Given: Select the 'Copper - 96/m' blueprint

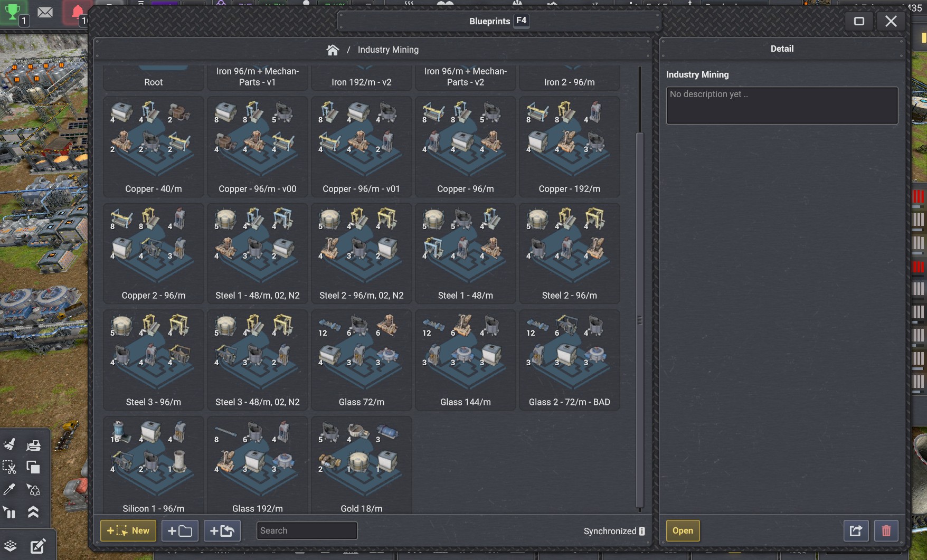Looking at the screenshot, I should pyautogui.click(x=466, y=147).
